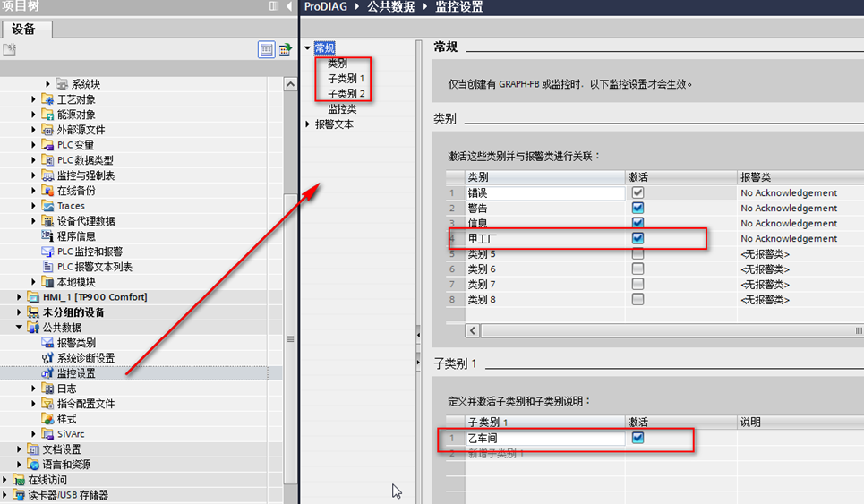The width and height of the screenshot is (864, 504).
Task: Expand the HMI_1 [TP900 Comfort] node
Action: 21,297
